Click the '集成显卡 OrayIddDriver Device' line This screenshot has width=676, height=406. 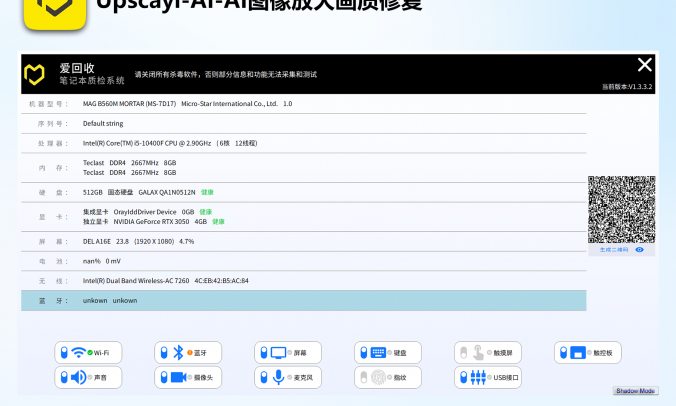(138, 212)
